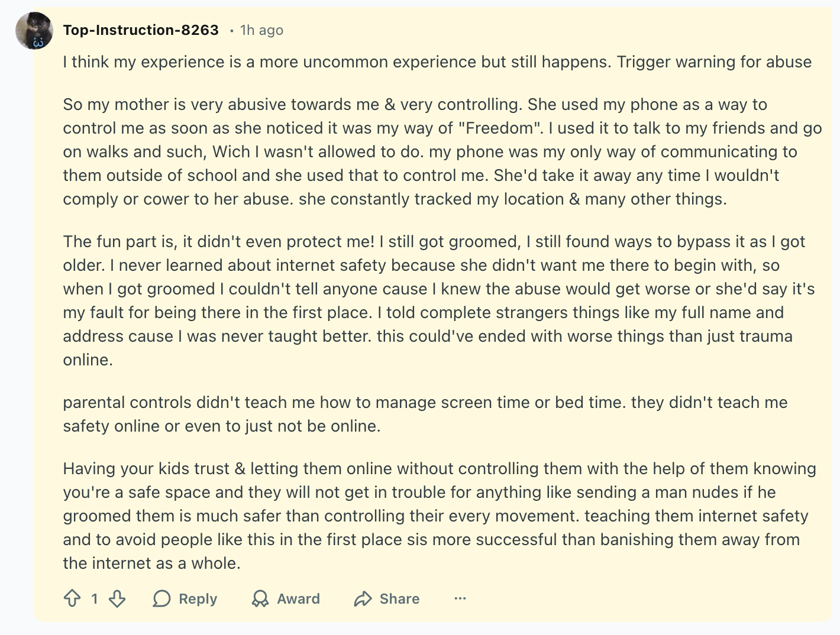This screenshot has width=840, height=635.
Task: Open the commenter's avatar picture
Action: (x=34, y=31)
